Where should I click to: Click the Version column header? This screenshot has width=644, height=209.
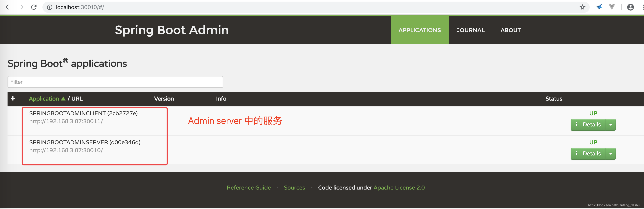164,99
